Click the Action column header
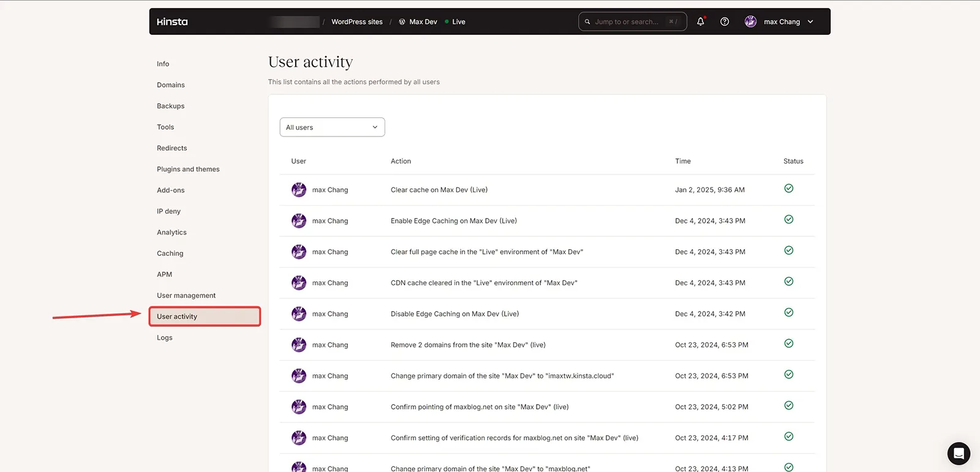This screenshot has height=472, width=980. 401,161
